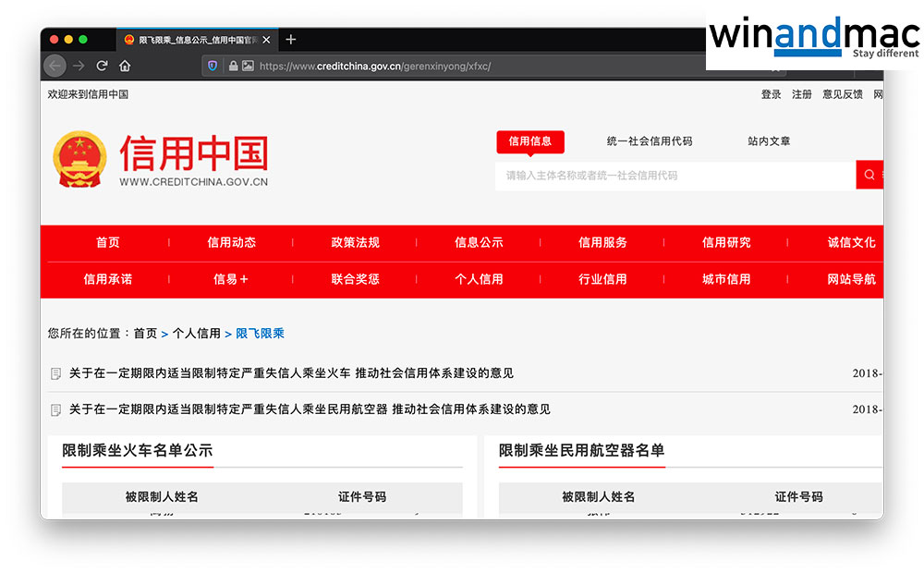Click the search field for 主体名称
Screen dimensions: 924x573
675,176
